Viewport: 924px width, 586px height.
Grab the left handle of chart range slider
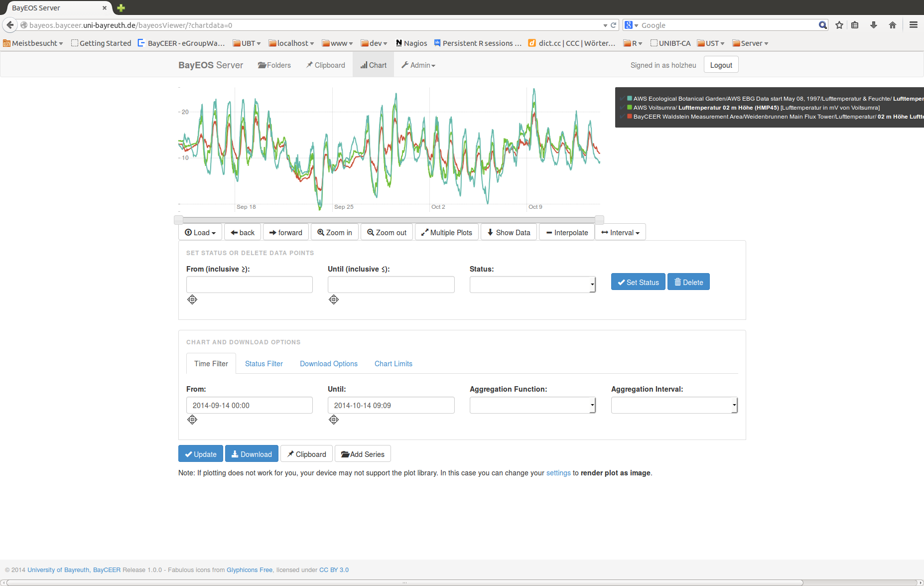[178, 220]
